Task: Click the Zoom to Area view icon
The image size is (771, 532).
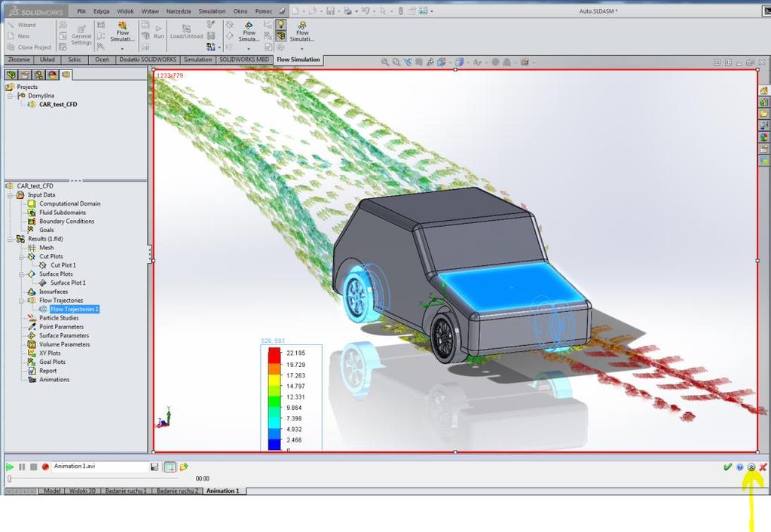Action: coord(396,62)
